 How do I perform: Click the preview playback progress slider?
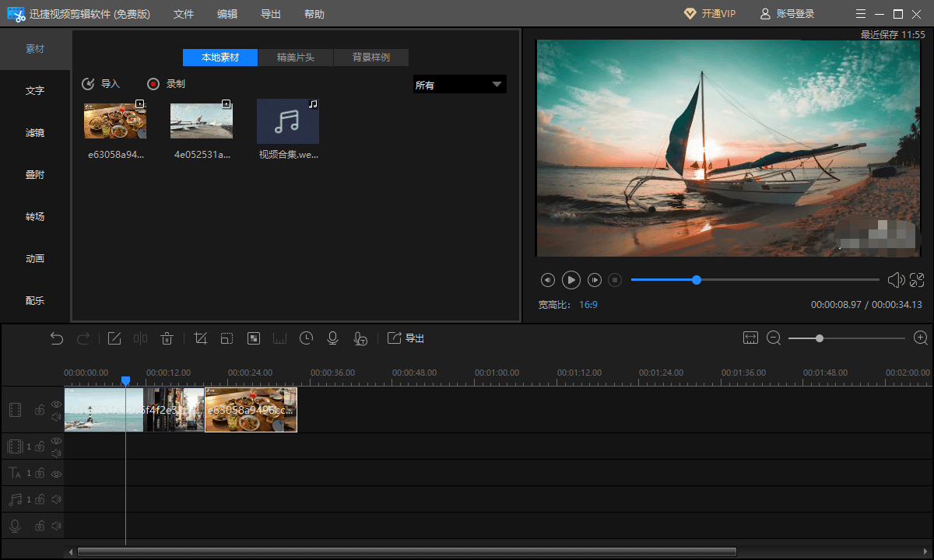coord(755,280)
